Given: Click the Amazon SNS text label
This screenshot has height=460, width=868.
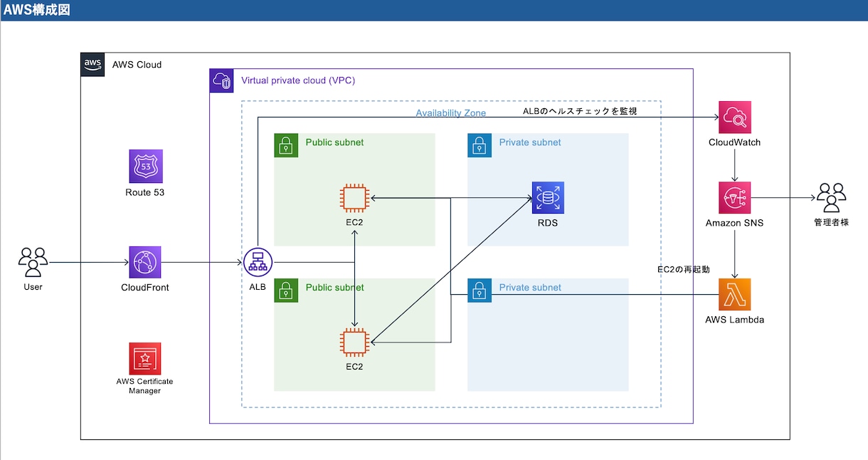Looking at the screenshot, I should (x=735, y=223).
